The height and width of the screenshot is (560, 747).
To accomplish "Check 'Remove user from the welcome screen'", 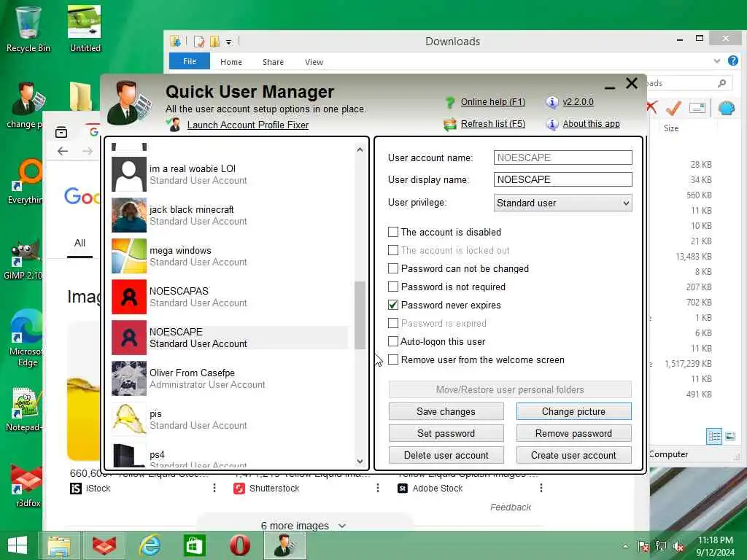I will tap(393, 359).
